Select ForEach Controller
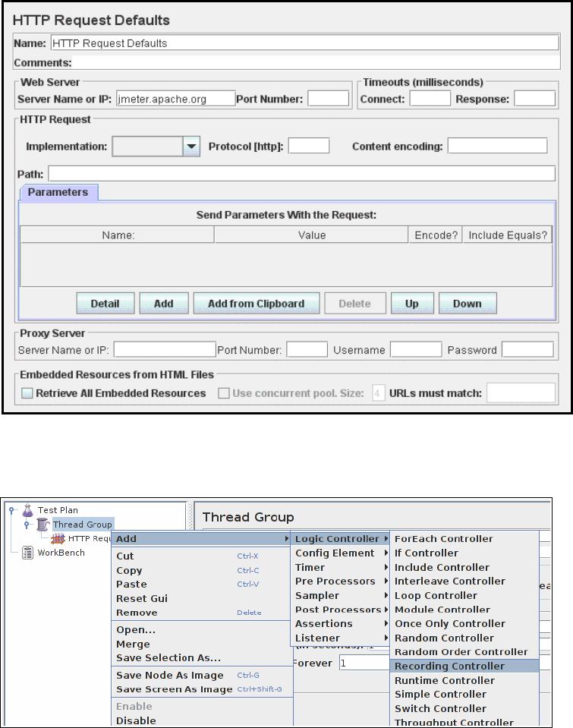 pos(464,538)
